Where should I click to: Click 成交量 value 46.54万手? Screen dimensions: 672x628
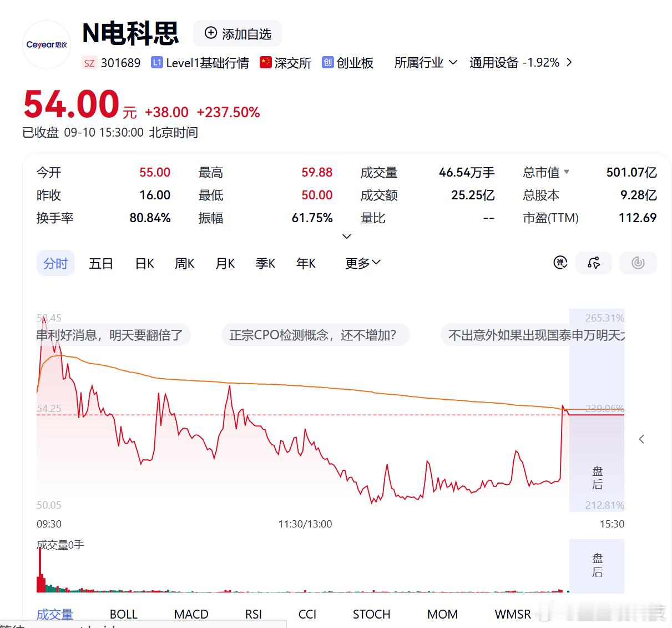(x=467, y=172)
